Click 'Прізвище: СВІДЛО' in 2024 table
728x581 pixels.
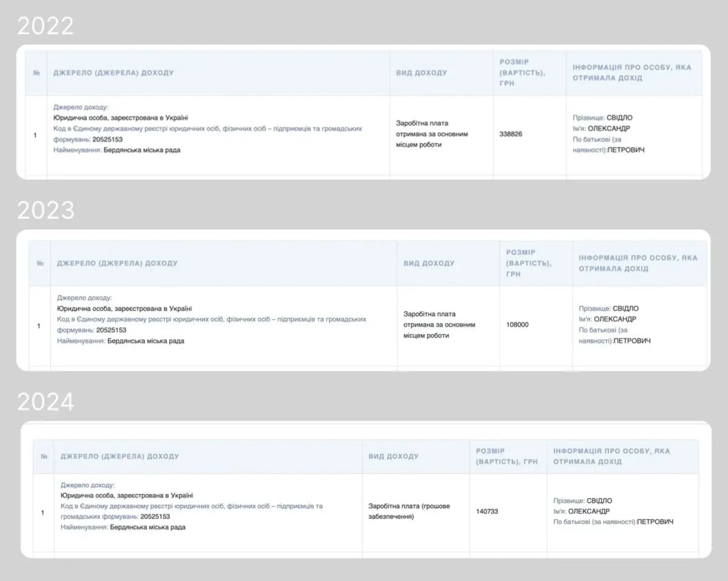pyautogui.click(x=582, y=501)
